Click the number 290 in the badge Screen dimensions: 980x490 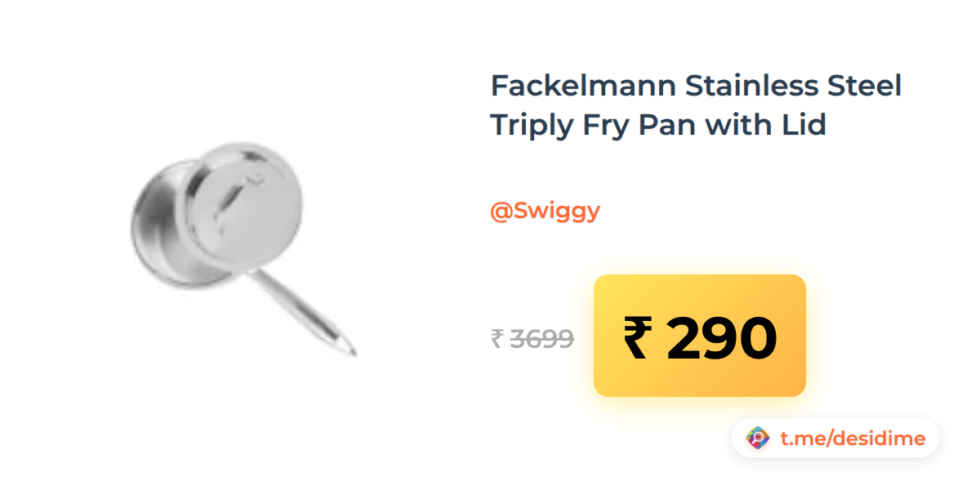pos(722,338)
